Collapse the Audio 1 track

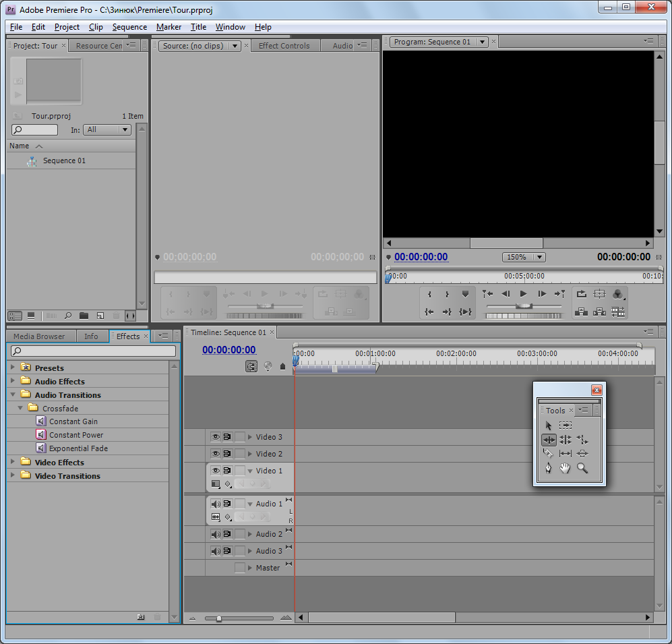click(x=250, y=504)
